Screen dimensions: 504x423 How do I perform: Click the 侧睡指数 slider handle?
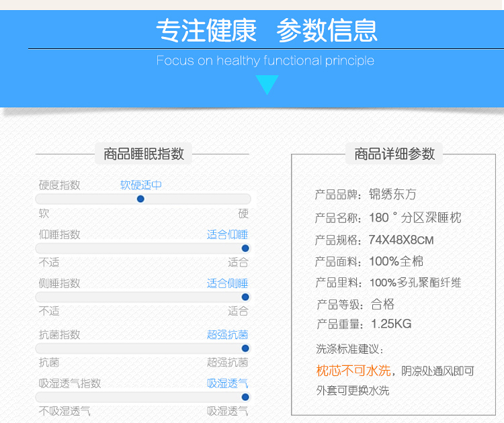245,297
